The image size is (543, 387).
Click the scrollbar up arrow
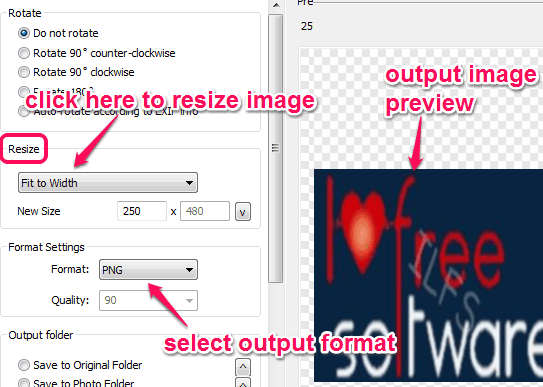[x=276, y=5]
